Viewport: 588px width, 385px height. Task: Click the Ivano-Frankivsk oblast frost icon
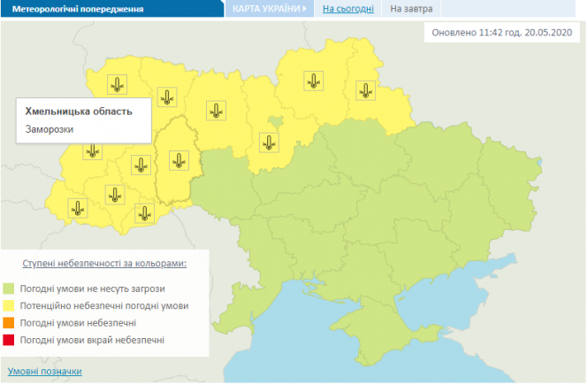(115, 195)
